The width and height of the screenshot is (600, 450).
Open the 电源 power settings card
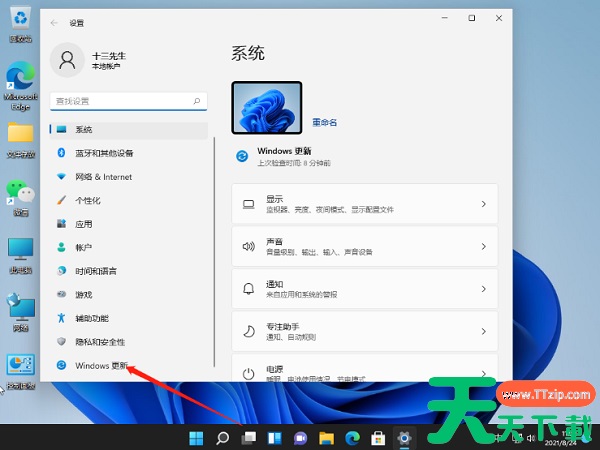pos(365,368)
